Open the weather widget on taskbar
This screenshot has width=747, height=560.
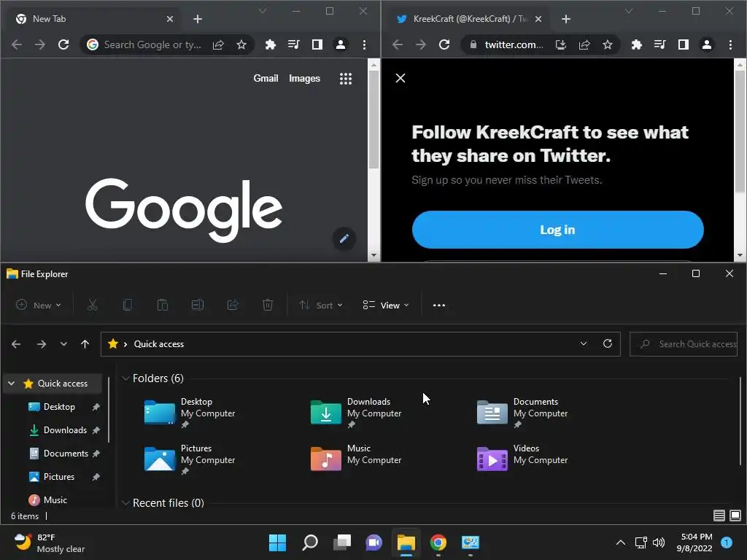(49, 542)
